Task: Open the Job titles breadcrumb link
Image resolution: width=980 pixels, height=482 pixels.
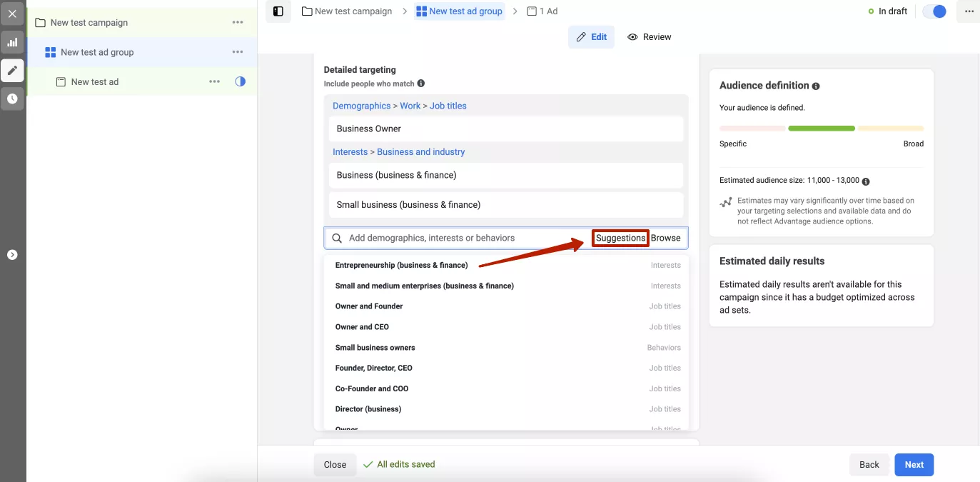Action: click(x=448, y=106)
